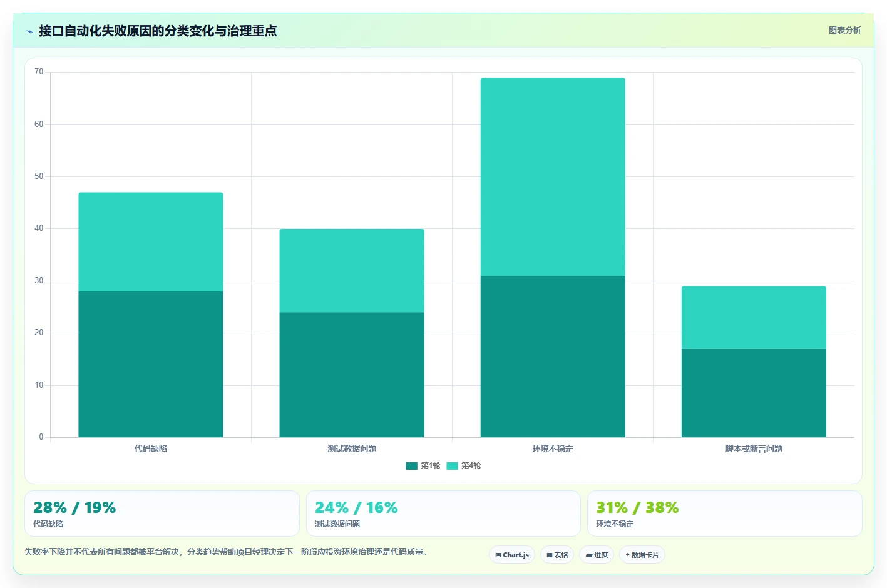887x588 pixels.
Task: Toggle the 第4轮 legend item
Action: pos(464,465)
